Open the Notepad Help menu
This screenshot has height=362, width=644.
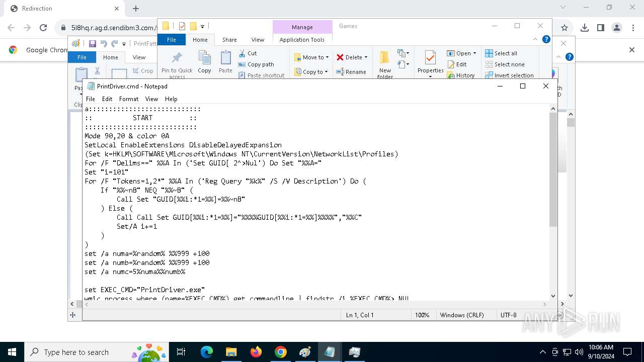[x=171, y=99]
